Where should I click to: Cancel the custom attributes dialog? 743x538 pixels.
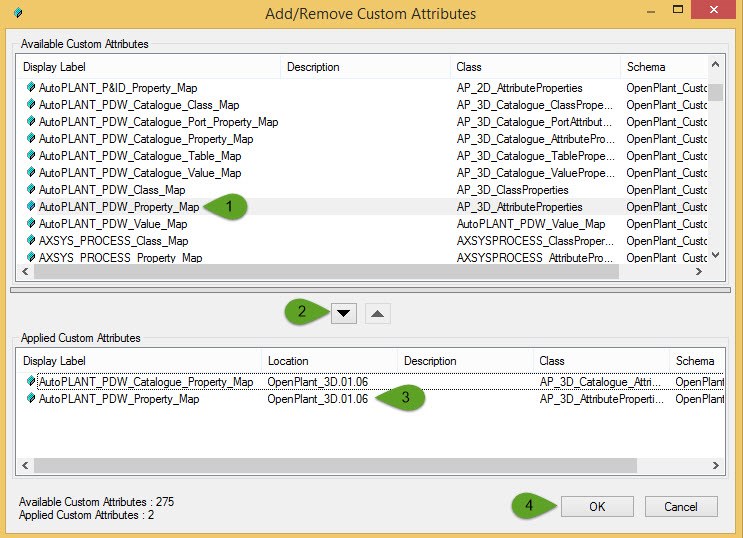(681, 507)
